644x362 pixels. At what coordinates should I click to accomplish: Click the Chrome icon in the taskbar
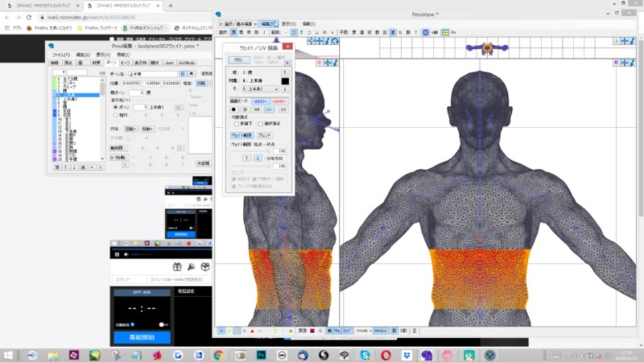(x=218, y=355)
